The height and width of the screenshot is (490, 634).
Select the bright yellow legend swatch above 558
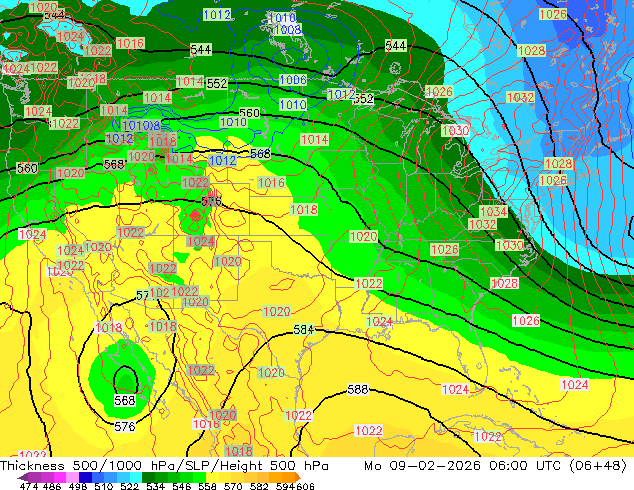coord(212,477)
